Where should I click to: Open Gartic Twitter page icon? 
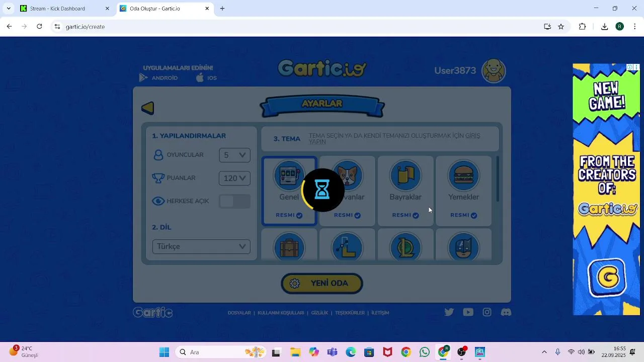coord(449,312)
